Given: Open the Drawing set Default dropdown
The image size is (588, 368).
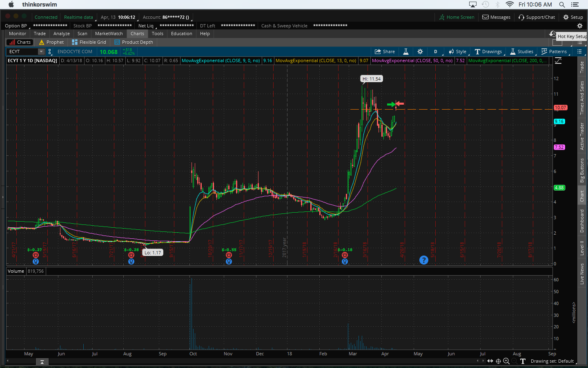Looking at the screenshot, I should pyautogui.click(x=552, y=361).
